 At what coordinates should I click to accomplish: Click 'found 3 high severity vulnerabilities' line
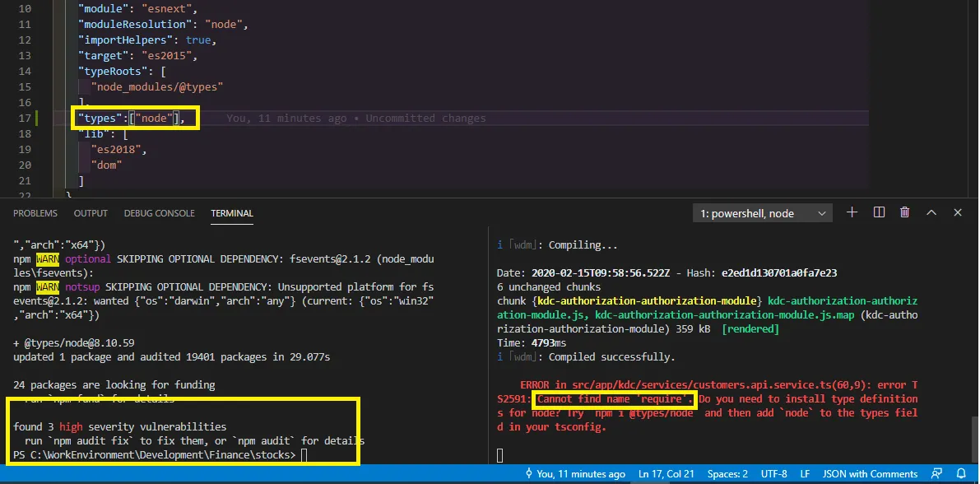[119, 426]
